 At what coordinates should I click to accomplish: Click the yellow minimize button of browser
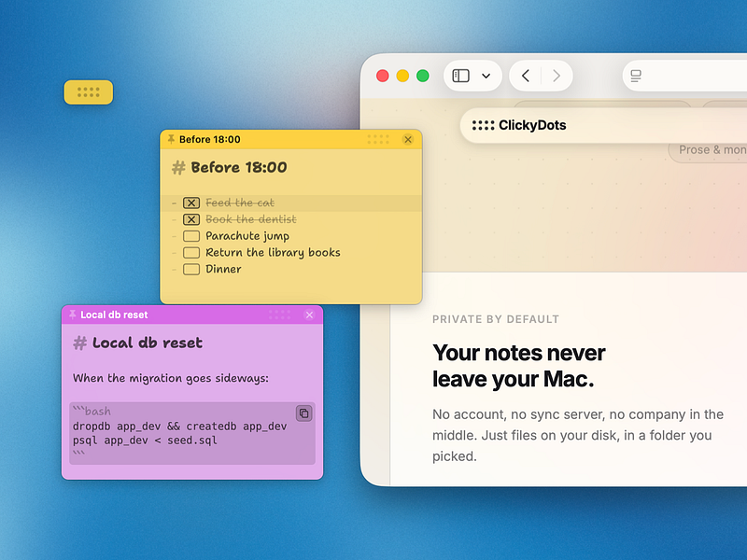pyautogui.click(x=402, y=76)
